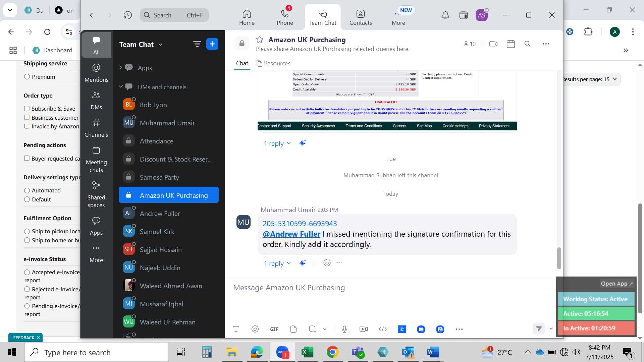Open Team Chat title dropdown
Screen dimensions: 644x362
[x=160, y=45]
